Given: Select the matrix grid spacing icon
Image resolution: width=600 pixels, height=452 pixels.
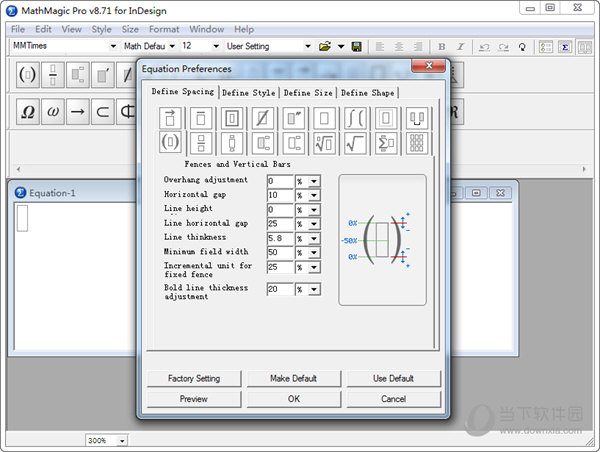Looking at the screenshot, I should coord(417,143).
